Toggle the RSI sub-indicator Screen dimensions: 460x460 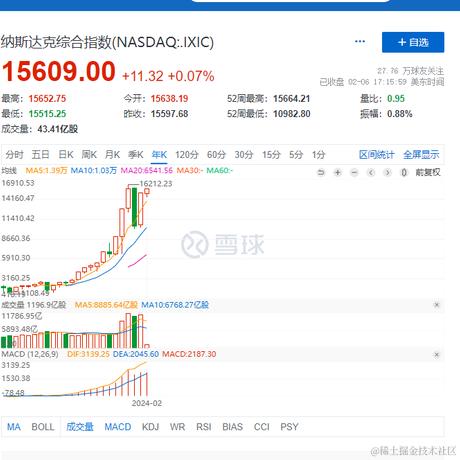coord(204,427)
